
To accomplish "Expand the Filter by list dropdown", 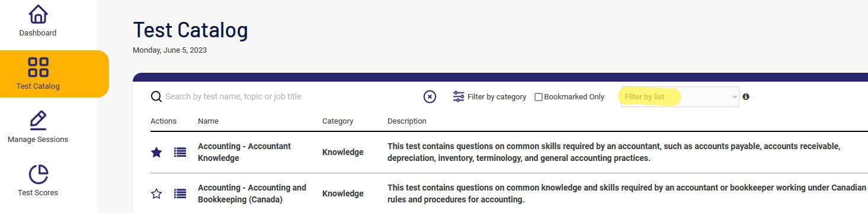I will 680,96.
